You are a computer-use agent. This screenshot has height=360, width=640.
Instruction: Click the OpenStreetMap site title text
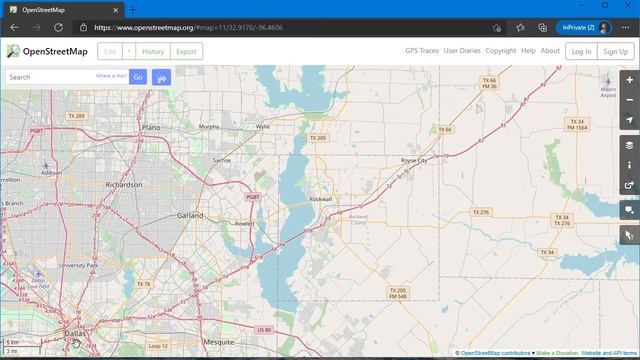click(55, 51)
